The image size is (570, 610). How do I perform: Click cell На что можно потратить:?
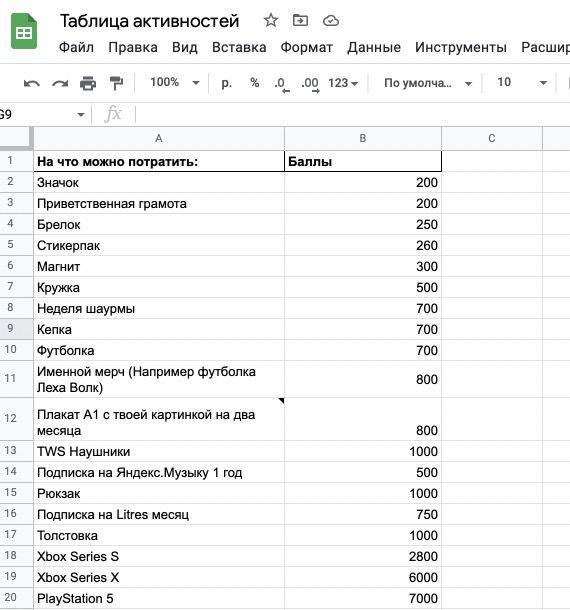[159, 161]
